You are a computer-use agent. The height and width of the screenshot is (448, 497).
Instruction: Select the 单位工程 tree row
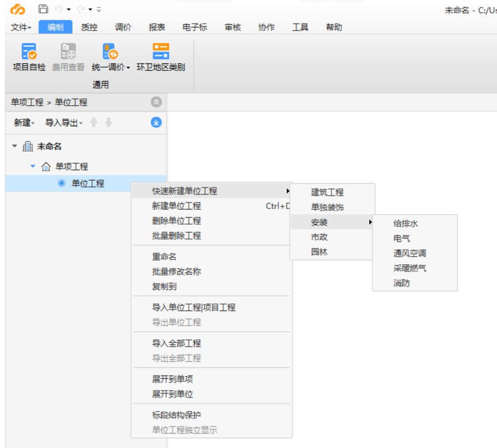86,183
